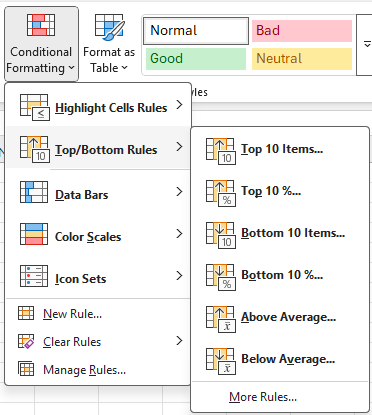The image size is (372, 415).
Task: Click the Top/Bottom Rules icon
Action: [x=35, y=149]
